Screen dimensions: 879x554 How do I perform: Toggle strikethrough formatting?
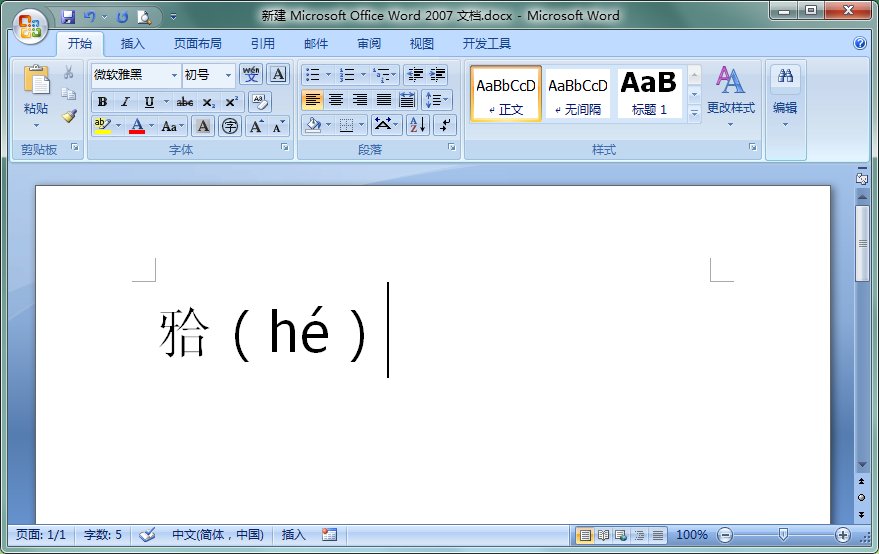(x=185, y=102)
